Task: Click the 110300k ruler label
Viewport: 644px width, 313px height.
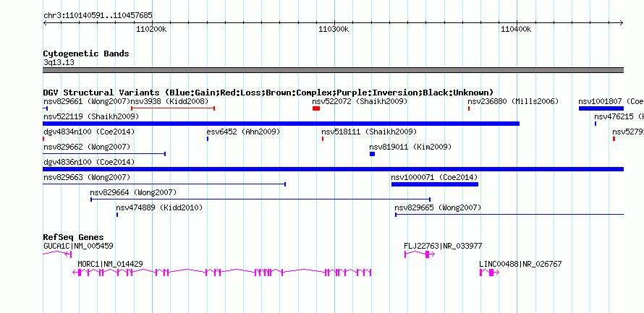Action: [x=334, y=29]
